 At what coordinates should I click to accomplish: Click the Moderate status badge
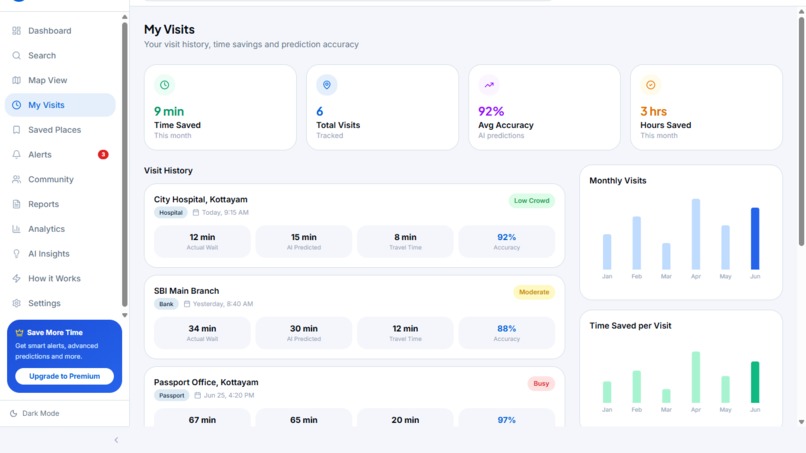(534, 292)
